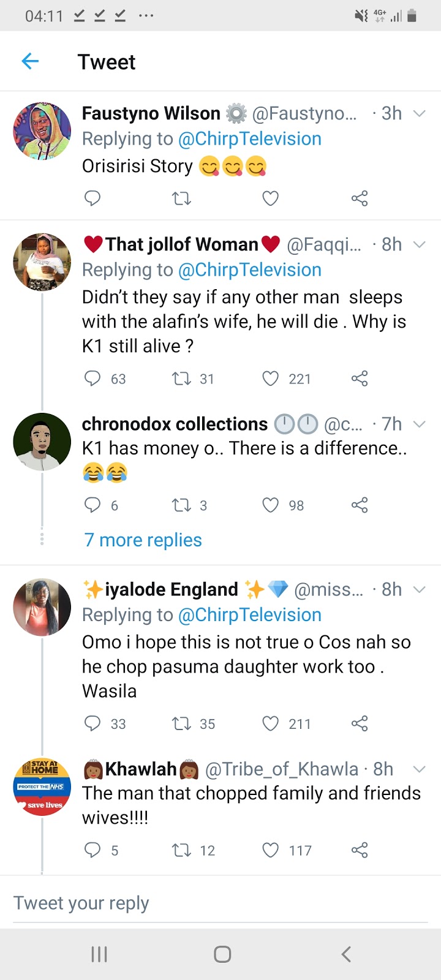This screenshot has width=441, height=980.
Task: Open @ChirpTelevision link in iyalode England's reply
Action: point(249,615)
